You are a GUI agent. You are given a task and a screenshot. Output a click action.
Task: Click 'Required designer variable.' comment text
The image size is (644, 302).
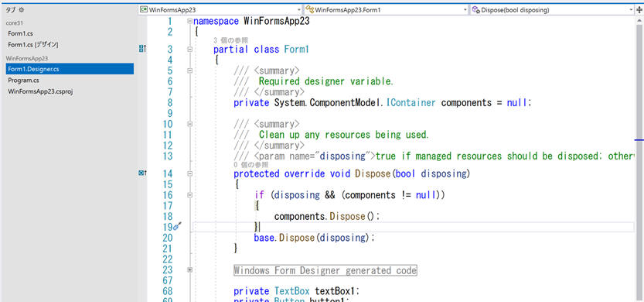pos(326,81)
